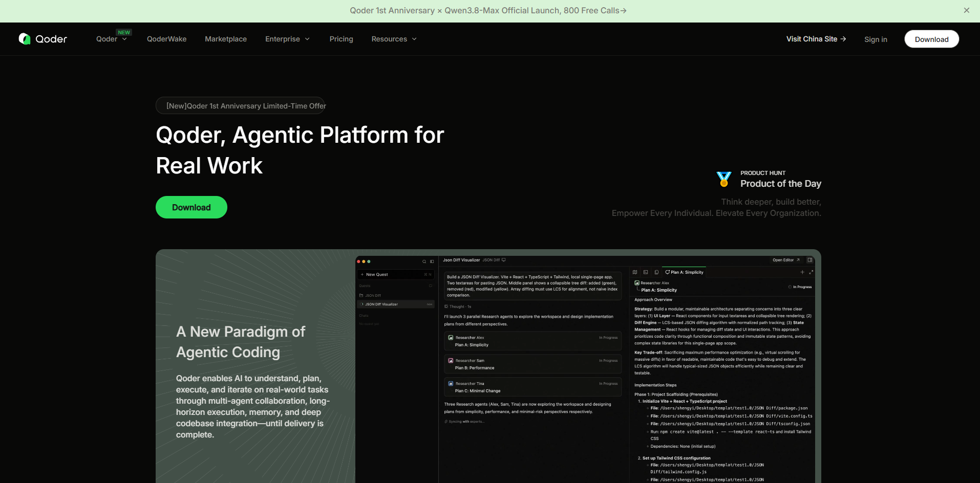
Task: Expand the Resources dropdown menu
Action: pos(394,39)
